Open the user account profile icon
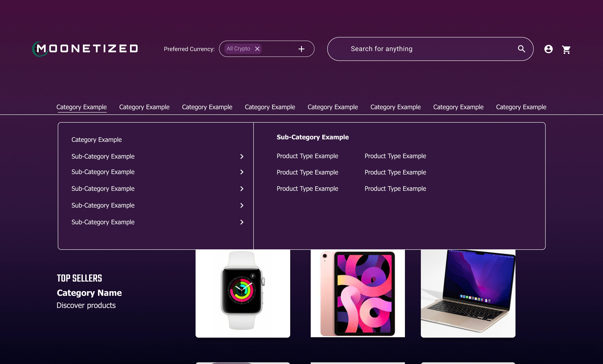Screen dimensions: 603x364 point(548,49)
